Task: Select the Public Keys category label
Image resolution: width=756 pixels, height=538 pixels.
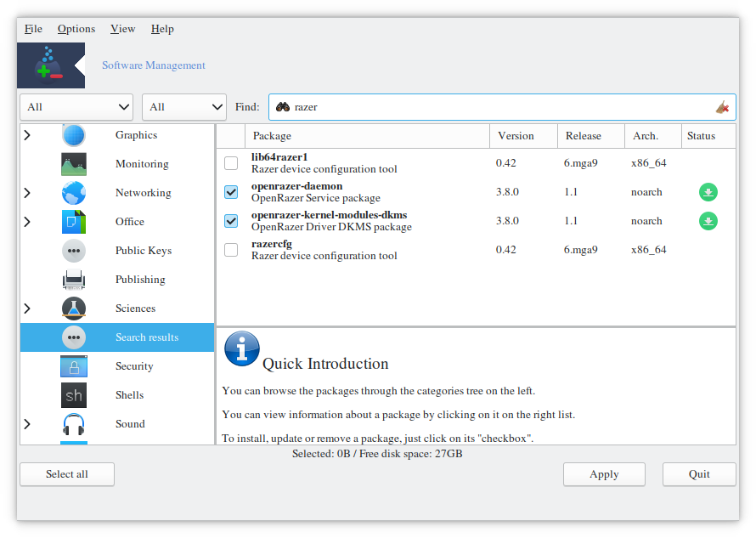Action: click(144, 251)
